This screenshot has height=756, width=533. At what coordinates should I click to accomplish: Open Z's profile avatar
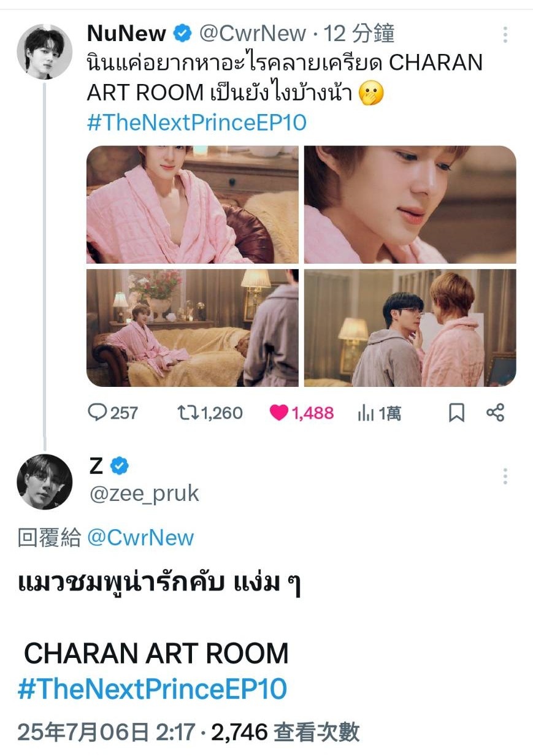coord(44,482)
